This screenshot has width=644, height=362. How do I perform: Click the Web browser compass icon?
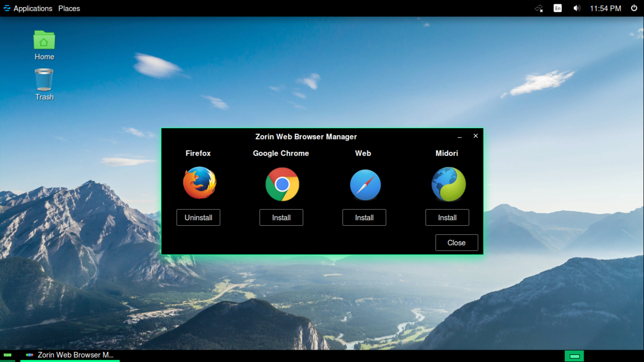pyautogui.click(x=365, y=185)
